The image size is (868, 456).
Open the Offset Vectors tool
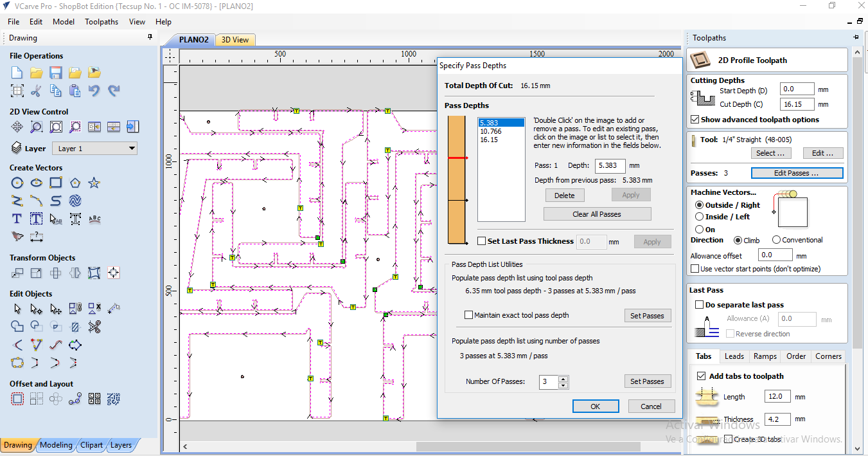coord(17,399)
